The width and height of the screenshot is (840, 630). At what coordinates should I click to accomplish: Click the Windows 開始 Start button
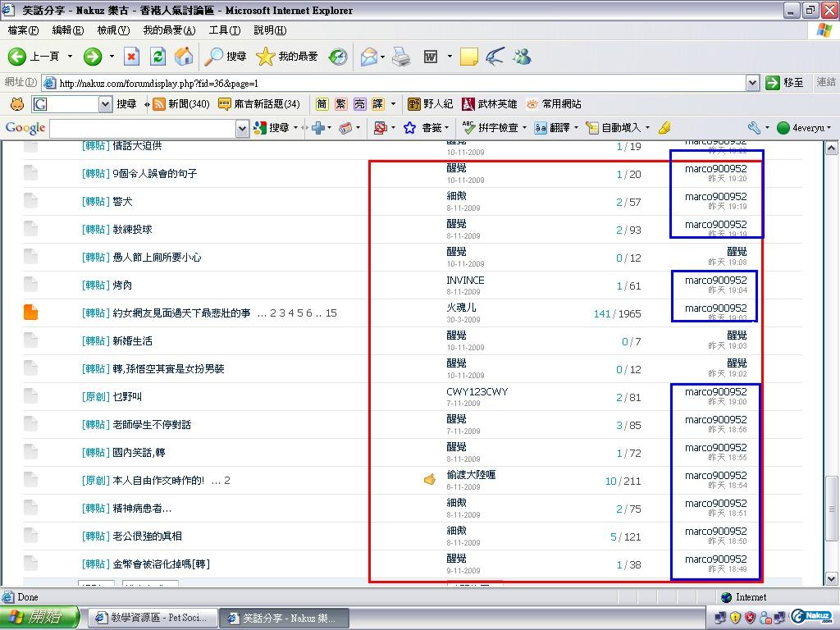[x=40, y=618]
